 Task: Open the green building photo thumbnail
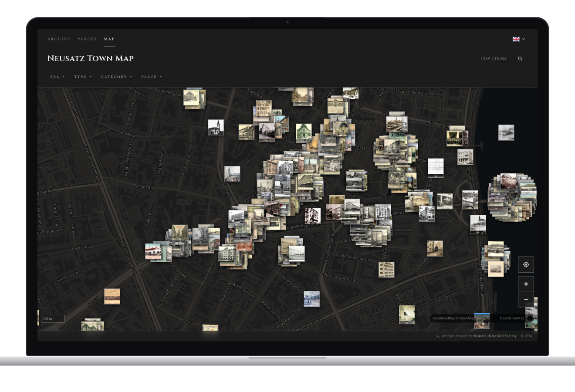[x=304, y=132]
